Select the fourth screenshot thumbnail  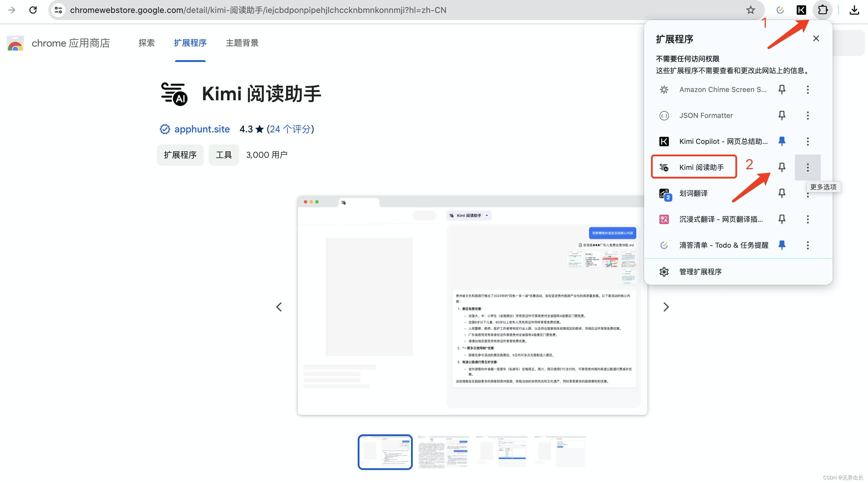560,452
